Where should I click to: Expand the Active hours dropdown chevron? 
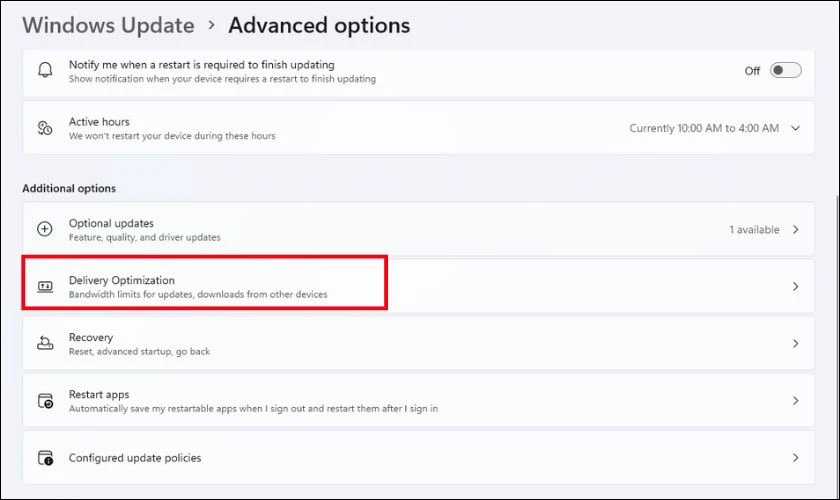click(x=796, y=128)
